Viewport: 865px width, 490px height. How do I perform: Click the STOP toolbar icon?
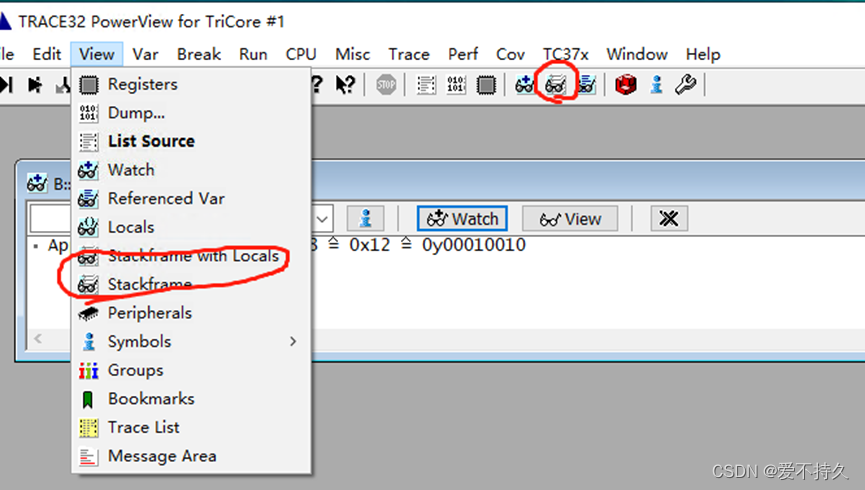click(x=386, y=84)
